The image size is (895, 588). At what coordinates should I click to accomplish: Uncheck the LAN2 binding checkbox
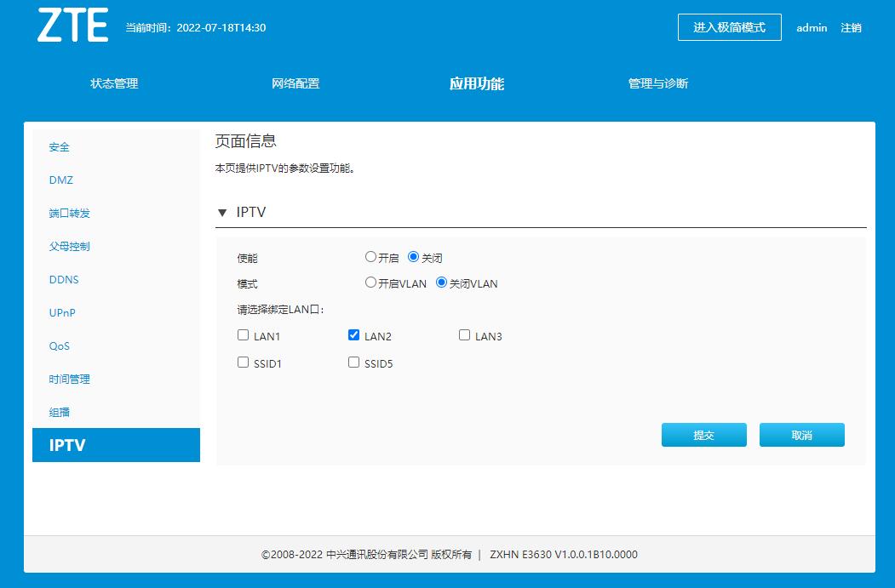(x=353, y=335)
